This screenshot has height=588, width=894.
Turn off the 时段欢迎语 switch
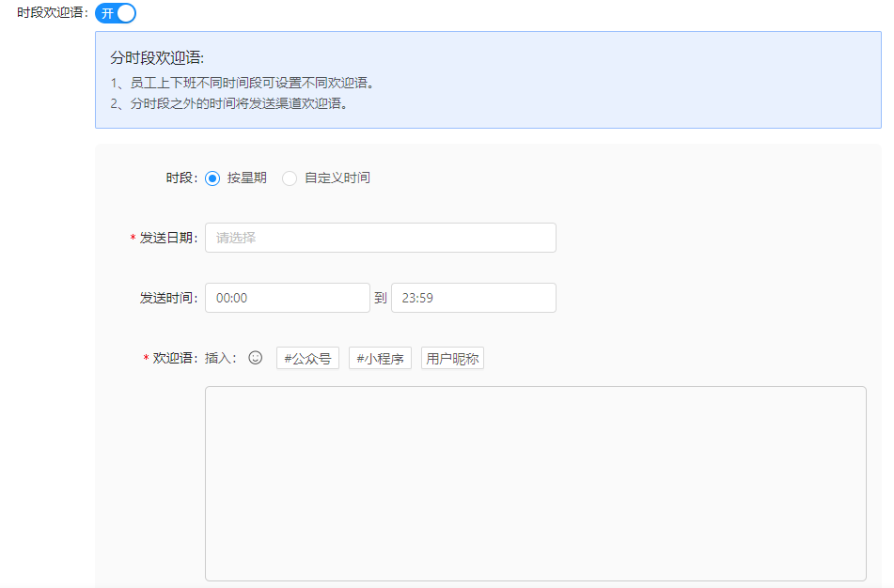tap(116, 13)
